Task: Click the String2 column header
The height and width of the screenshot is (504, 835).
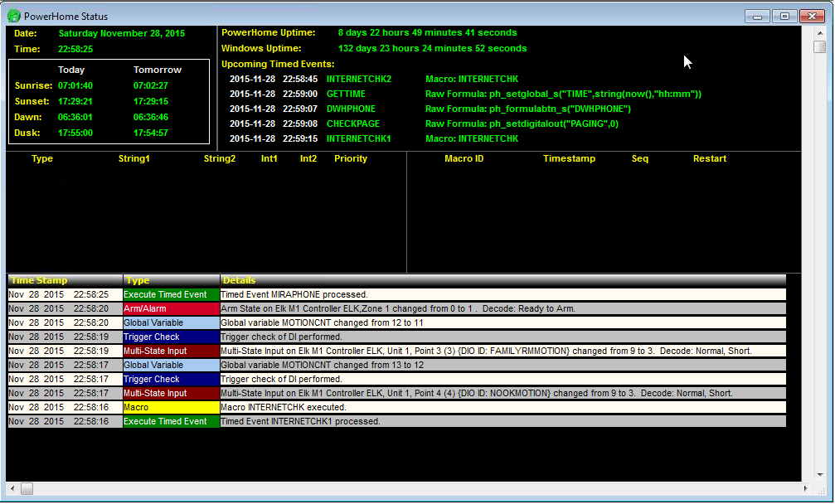Action: click(x=220, y=158)
